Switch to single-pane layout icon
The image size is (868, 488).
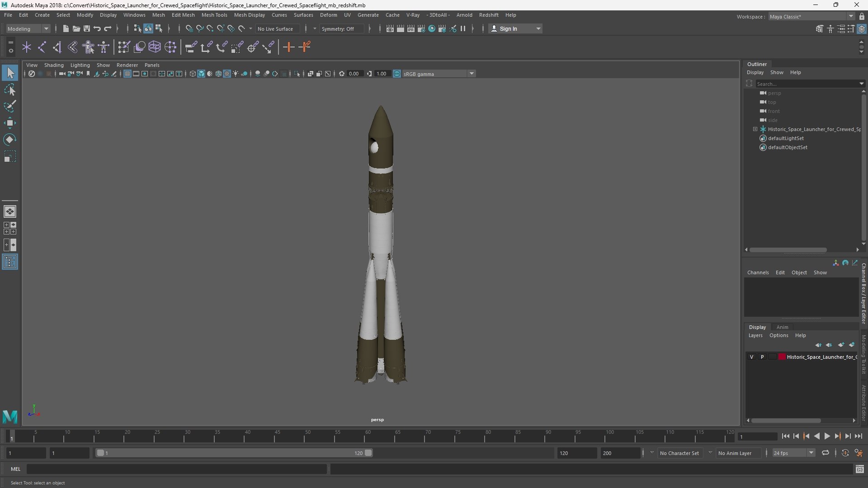10,211
